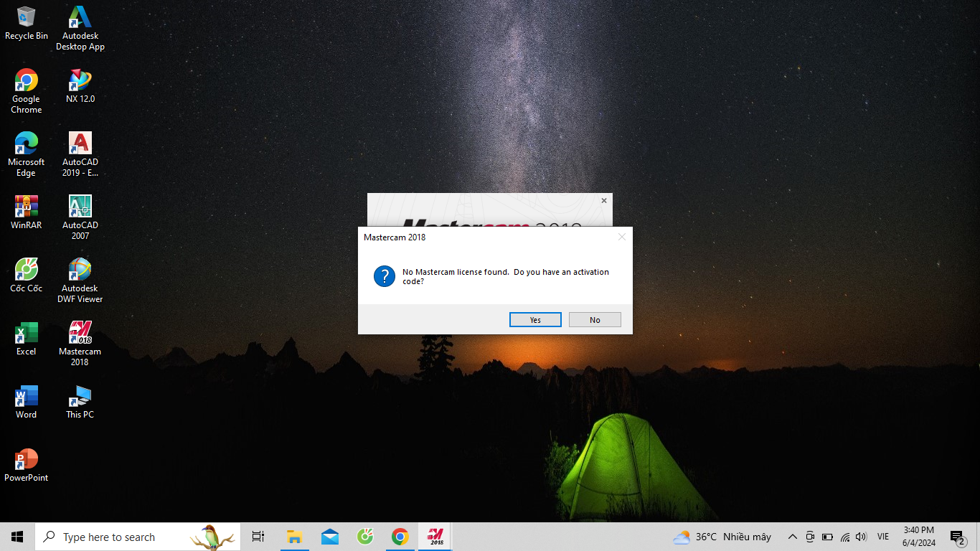The image size is (980, 551).
Task: Click Yes in the Mastercam license dialog
Action: coord(535,320)
